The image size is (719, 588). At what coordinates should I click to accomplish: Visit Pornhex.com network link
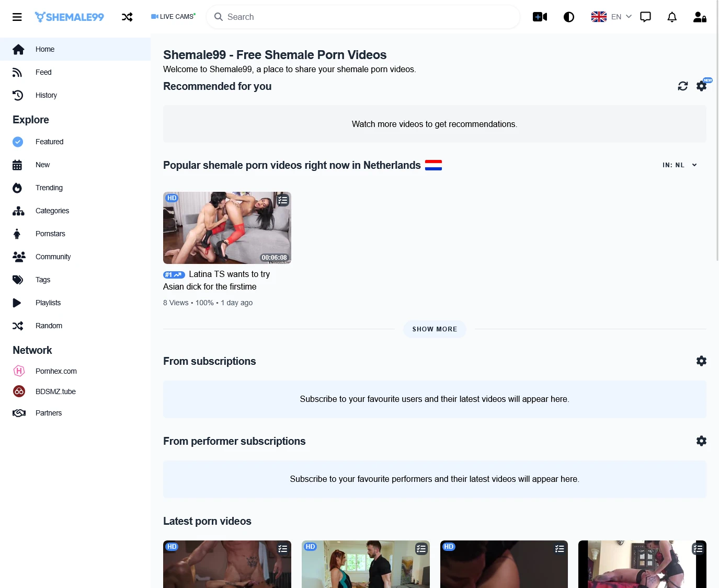pyautogui.click(x=75, y=371)
